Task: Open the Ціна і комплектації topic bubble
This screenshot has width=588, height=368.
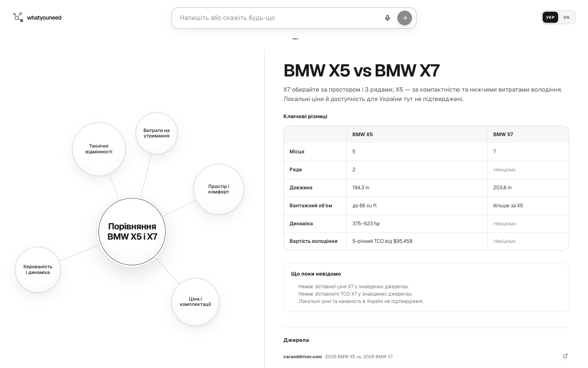Action: [195, 302]
